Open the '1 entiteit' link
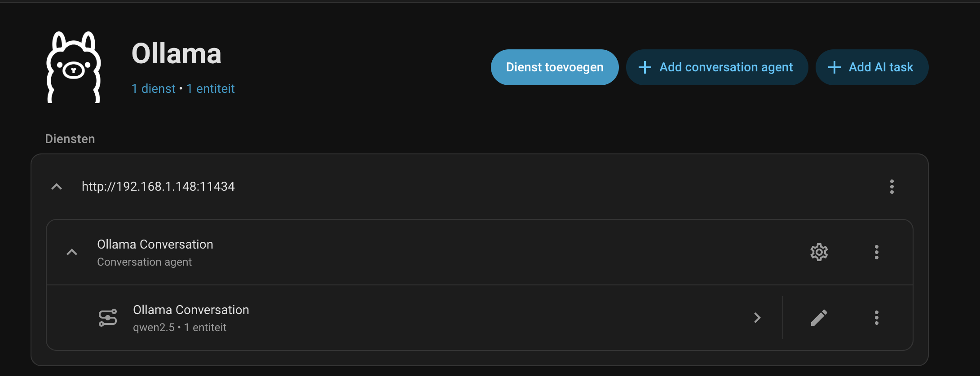The height and width of the screenshot is (376, 980). coord(211,89)
